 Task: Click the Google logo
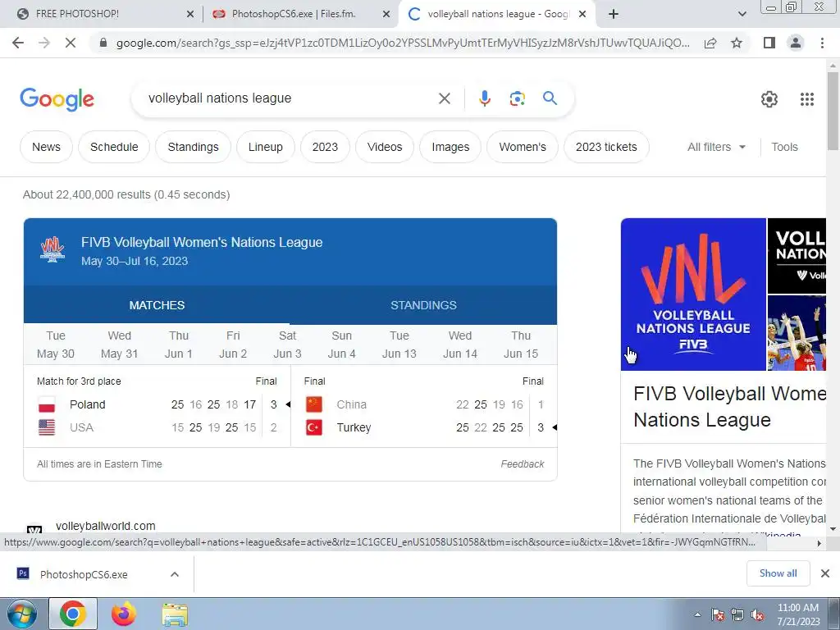[57, 99]
